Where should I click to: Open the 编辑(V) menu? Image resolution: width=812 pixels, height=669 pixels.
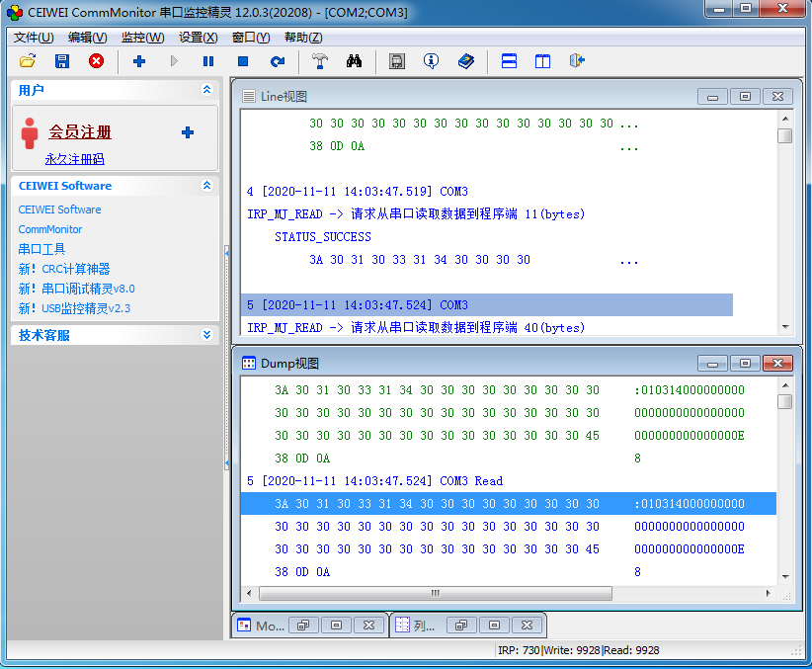point(88,38)
